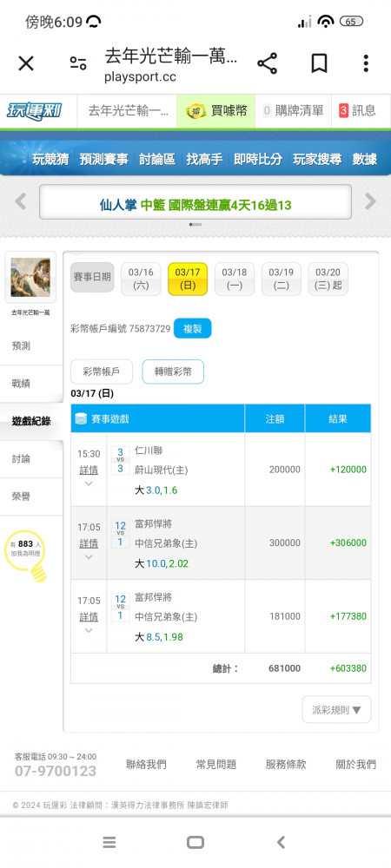Open the 買噱幣 tab
Screen dimensions: 391x868
coord(216,111)
